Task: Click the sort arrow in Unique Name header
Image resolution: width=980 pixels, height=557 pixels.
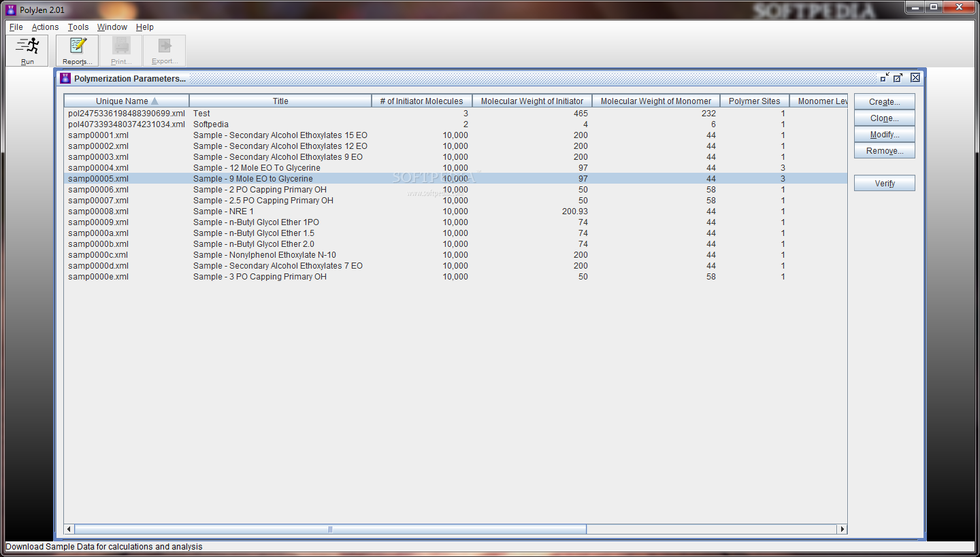Action: pyautogui.click(x=154, y=101)
